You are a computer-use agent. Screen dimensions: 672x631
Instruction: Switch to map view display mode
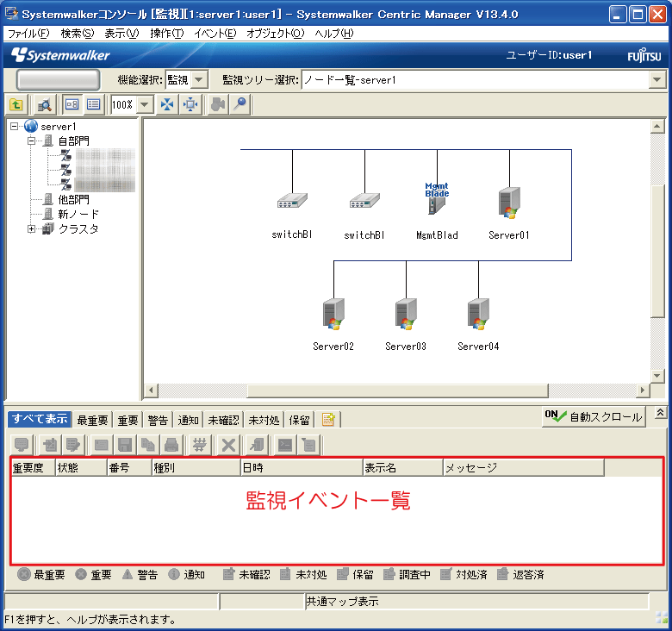72,104
